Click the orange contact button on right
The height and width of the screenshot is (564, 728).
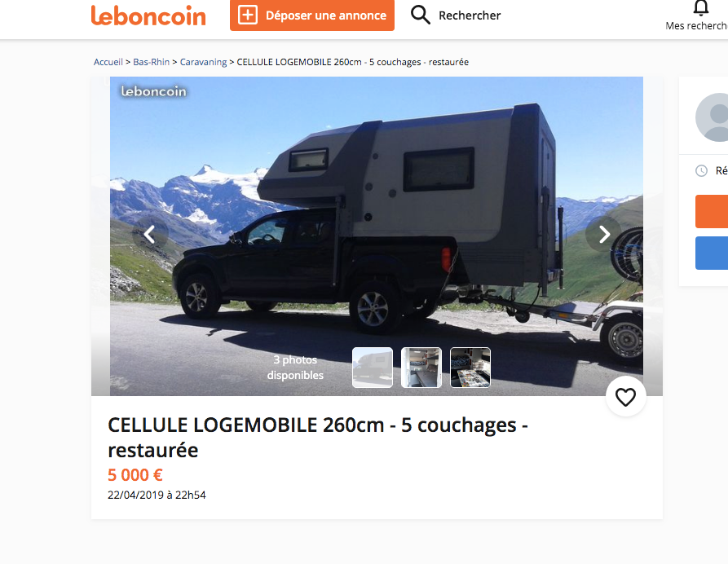point(711,212)
